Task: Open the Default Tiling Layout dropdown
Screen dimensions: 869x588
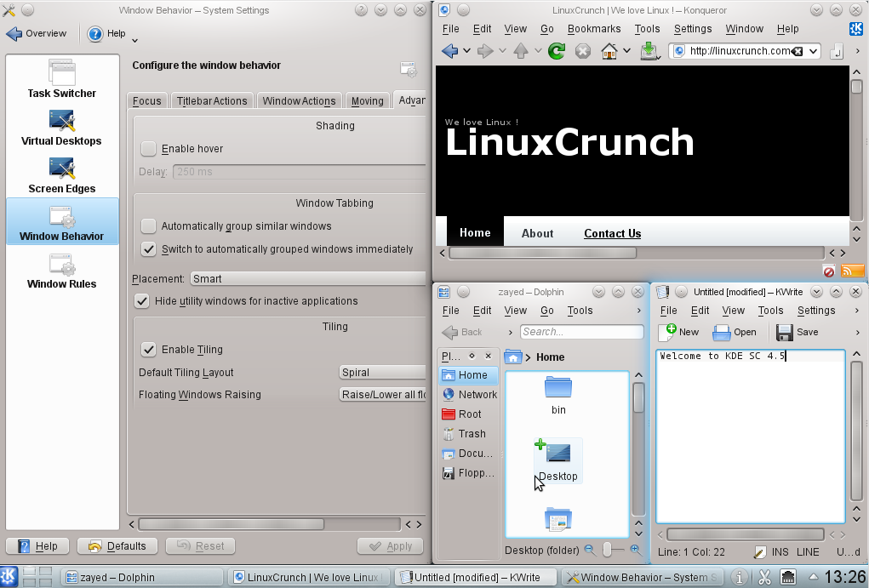Action: (x=382, y=373)
